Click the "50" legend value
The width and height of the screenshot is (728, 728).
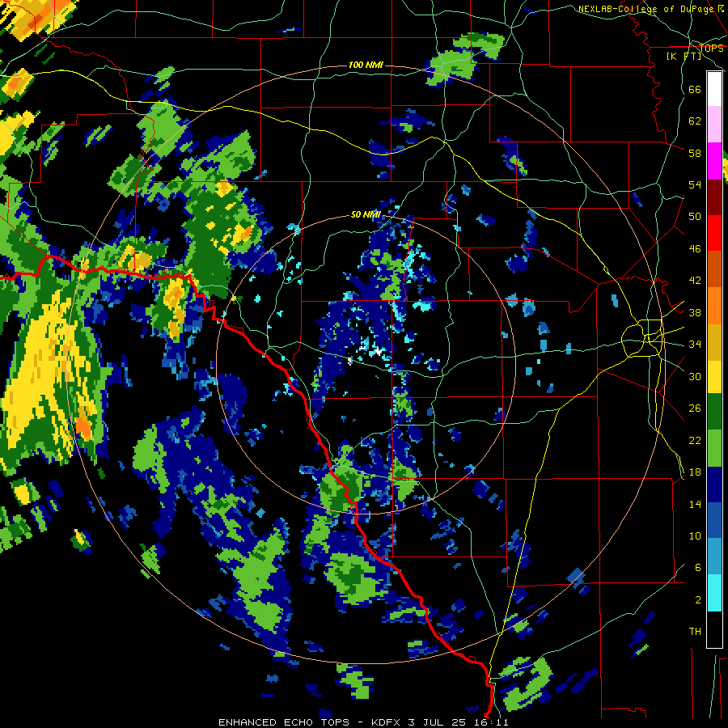pyautogui.click(x=695, y=217)
